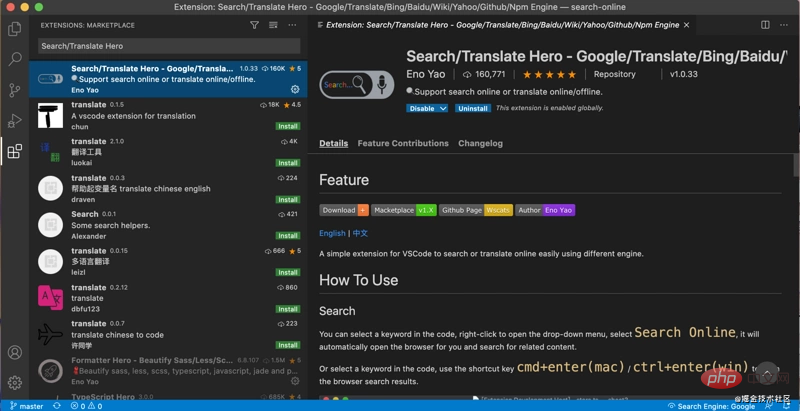Viewport: 800px width, 411px height.
Task: Click the Github Page Wscats badge
Action: (476, 210)
